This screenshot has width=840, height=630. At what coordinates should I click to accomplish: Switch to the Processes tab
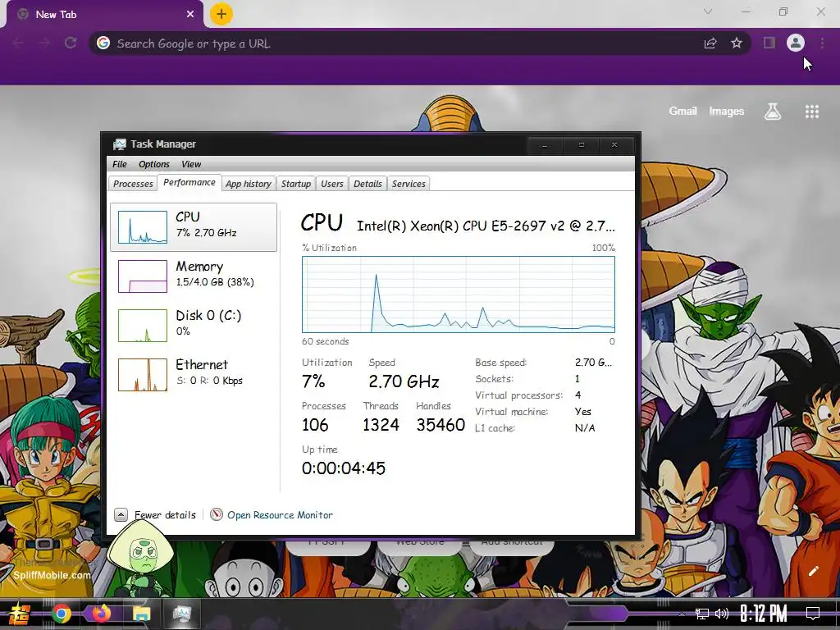[133, 184]
